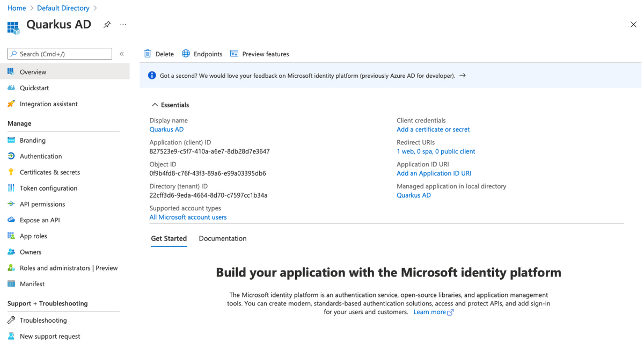Click the Token configuration icon

[x=11, y=188]
